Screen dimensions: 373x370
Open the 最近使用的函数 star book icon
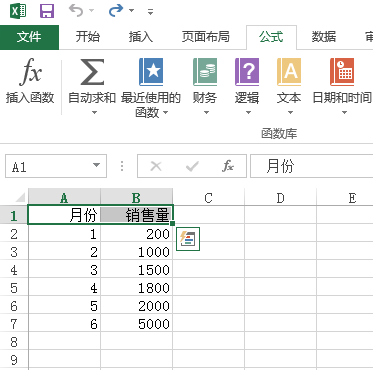click(151, 72)
